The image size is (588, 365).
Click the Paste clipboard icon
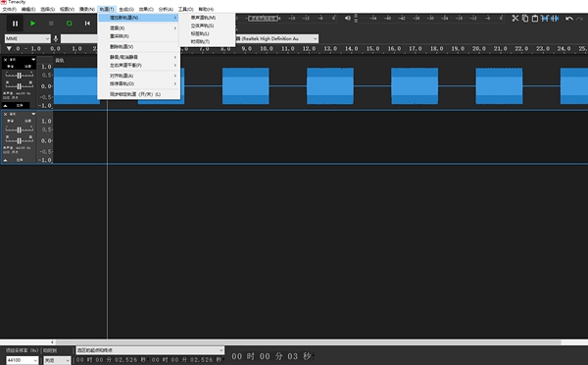click(535, 18)
